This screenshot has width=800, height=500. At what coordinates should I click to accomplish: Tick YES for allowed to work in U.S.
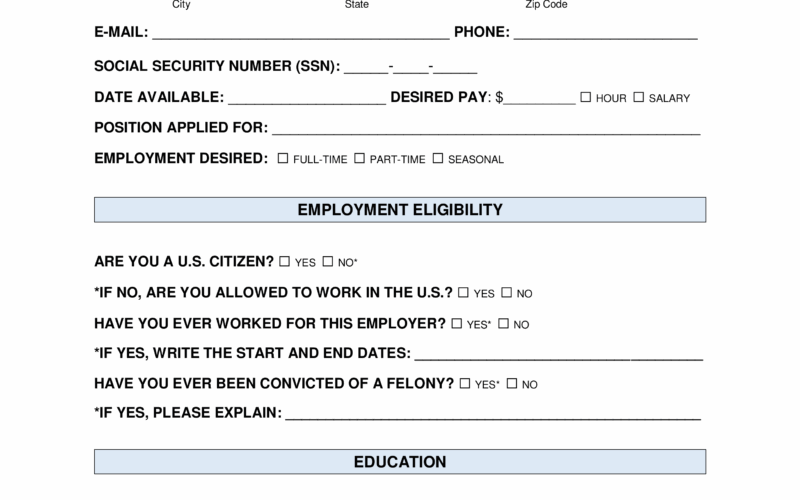tap(463, 293)
